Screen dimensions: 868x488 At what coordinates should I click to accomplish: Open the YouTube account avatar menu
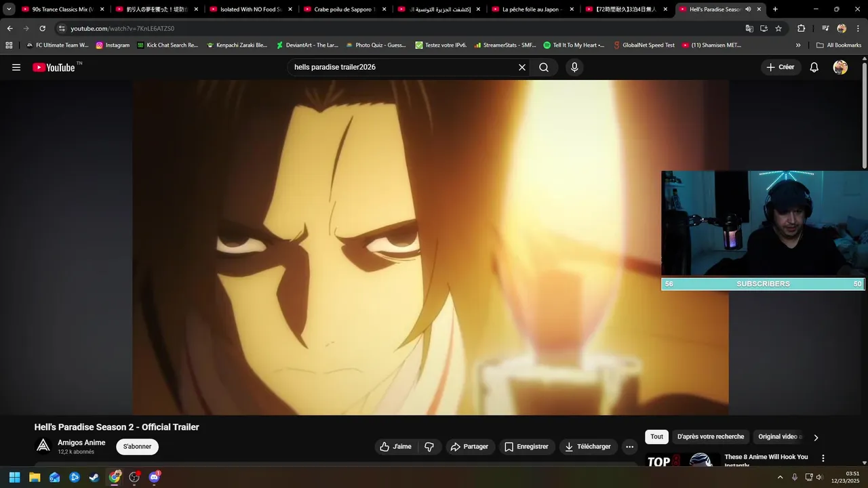point(840,67)
